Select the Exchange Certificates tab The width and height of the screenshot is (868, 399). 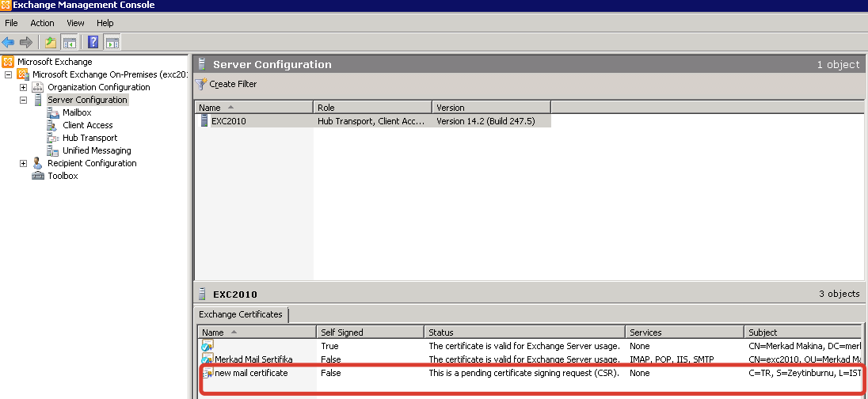pyautogui.click(x=241, y=314)
